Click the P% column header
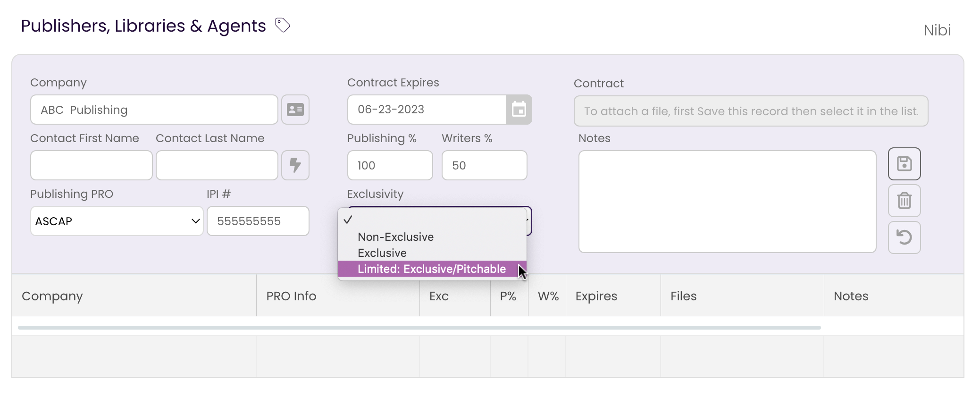Image resolution: width=980 pixels, height=399 pixels. pyautogui.click(x=508, y=296)
